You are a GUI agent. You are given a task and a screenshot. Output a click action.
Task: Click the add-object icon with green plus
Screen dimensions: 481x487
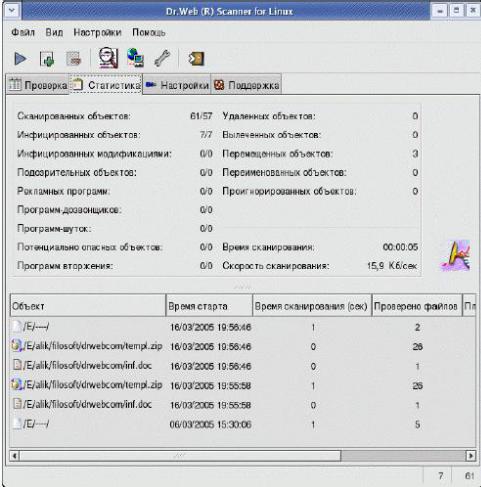click(47, 59)
